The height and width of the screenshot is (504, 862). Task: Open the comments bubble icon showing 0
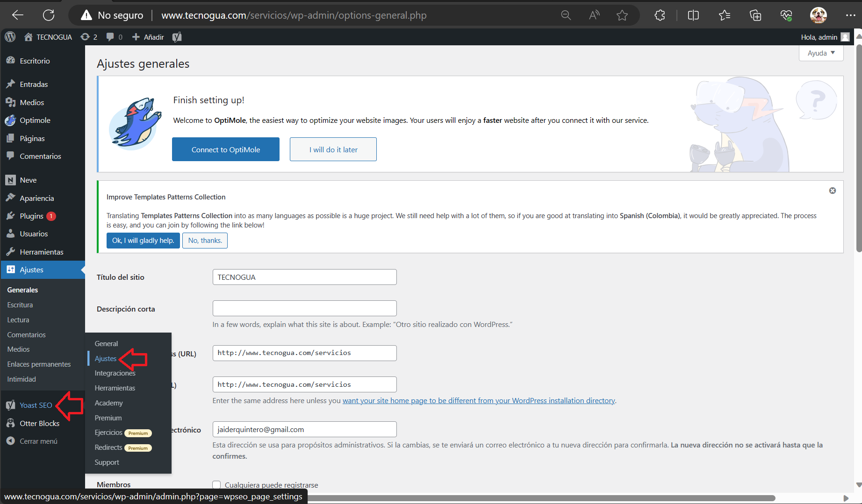(x=114, y=37)
